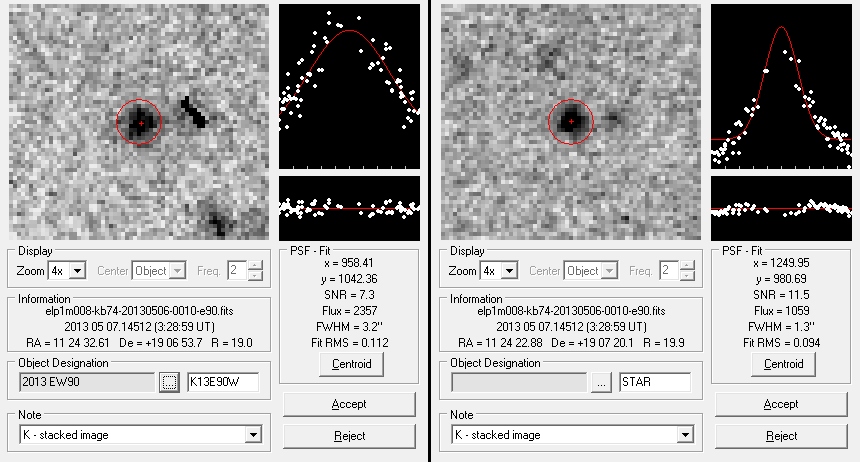
Task: Click the circled star in right image
Action: 571,122
